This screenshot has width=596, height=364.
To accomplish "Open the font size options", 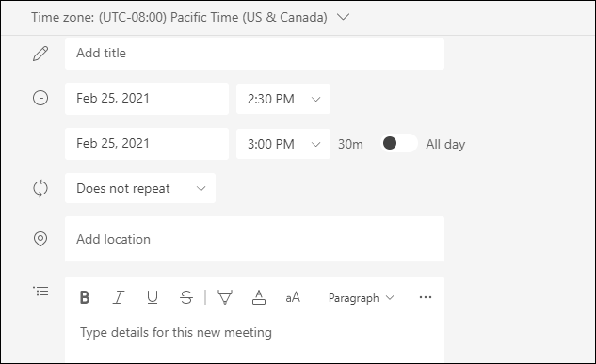I will (x=293, y=297).
